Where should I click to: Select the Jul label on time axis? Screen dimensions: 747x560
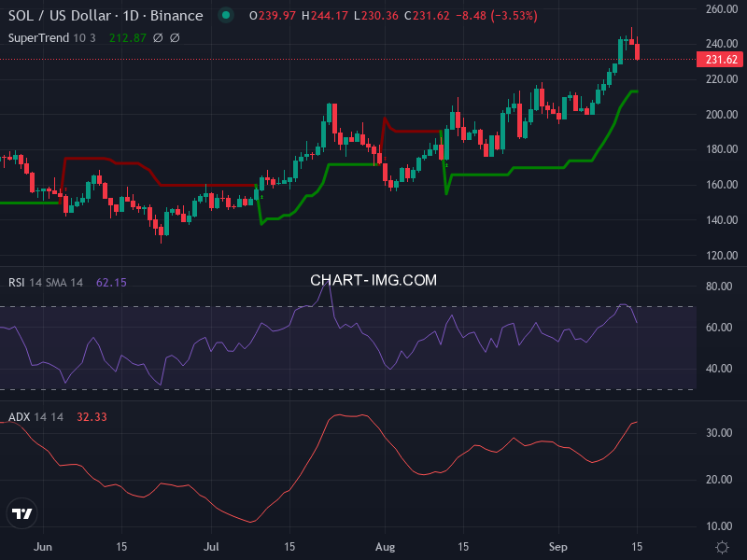(x=212, y=546)
